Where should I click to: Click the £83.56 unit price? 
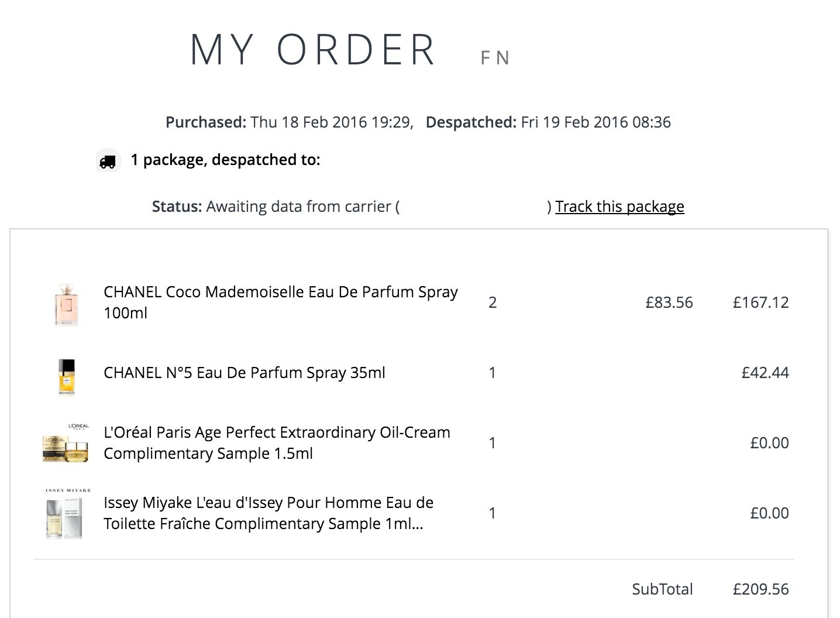click(669, 303)
